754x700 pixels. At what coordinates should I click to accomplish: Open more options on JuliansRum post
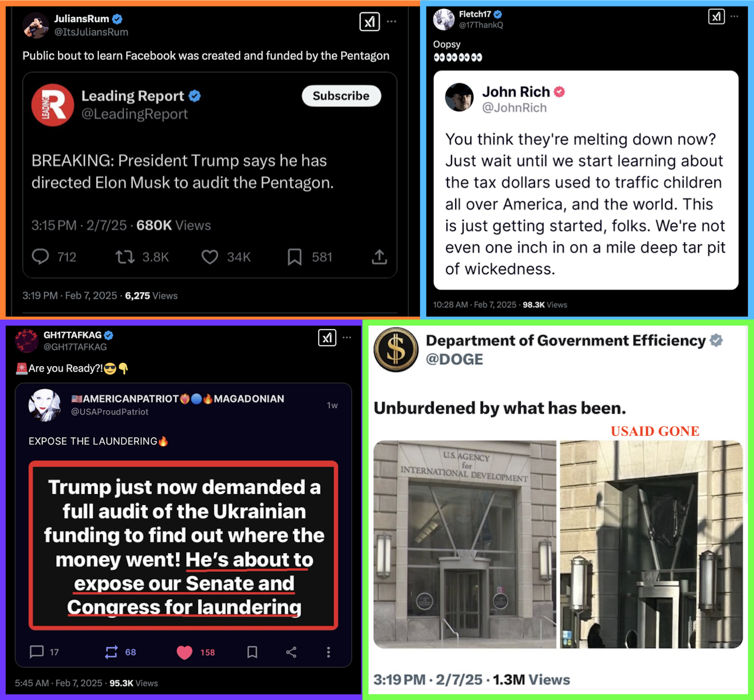coord(392,22)
